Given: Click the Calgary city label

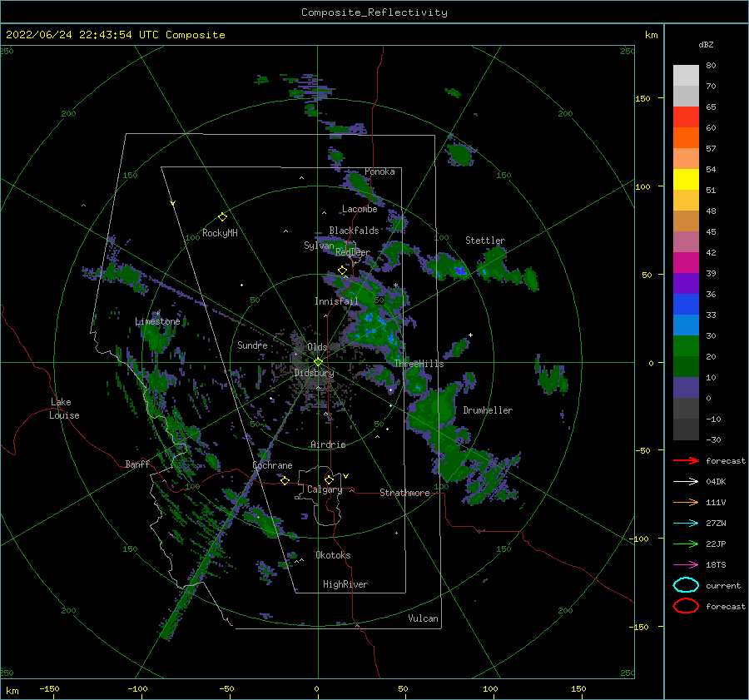Looking at the screenshot, I should (325, 489).
